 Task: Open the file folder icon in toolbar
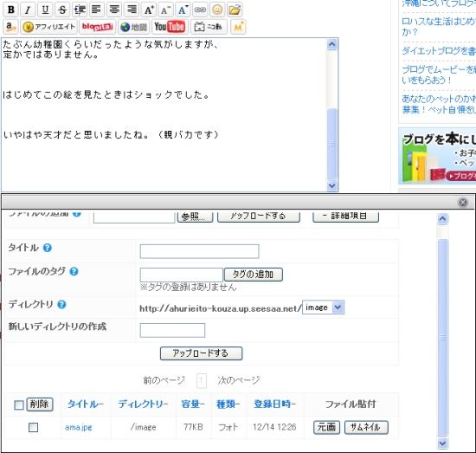tap(235, 10)
